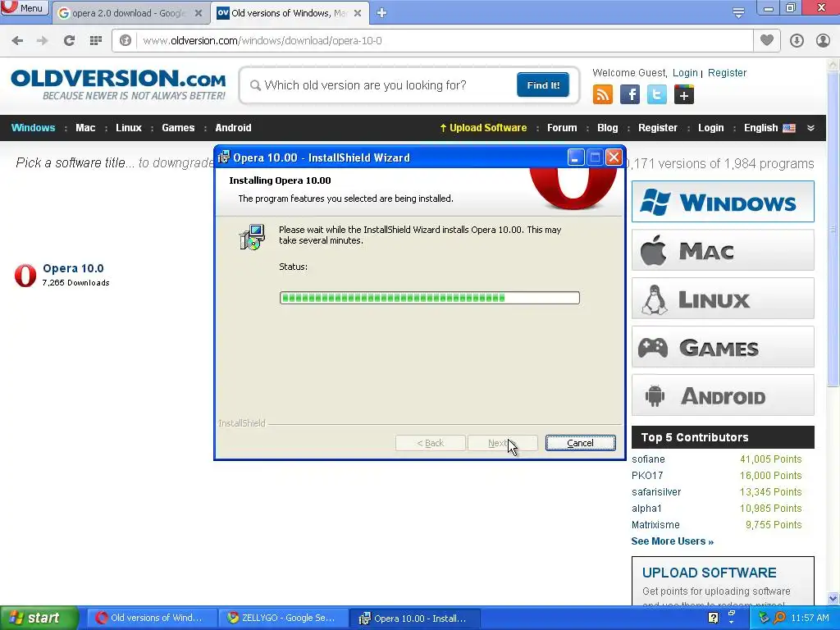Screen dimensions: 840x630
Task: Open the top Register link beside Welcome Guest
Action: coord(727,73)
